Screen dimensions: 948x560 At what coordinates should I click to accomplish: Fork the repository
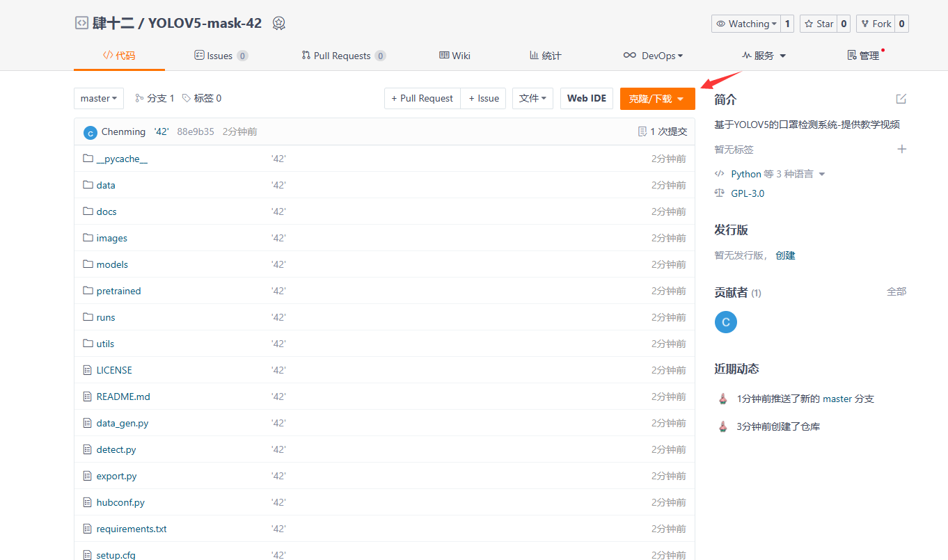point(876,24)
